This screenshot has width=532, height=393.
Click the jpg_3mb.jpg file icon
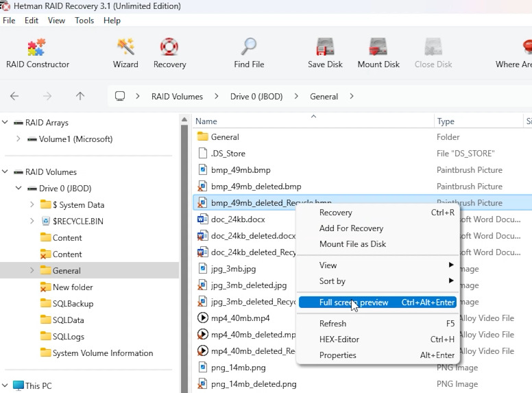(x=202, y=269)
